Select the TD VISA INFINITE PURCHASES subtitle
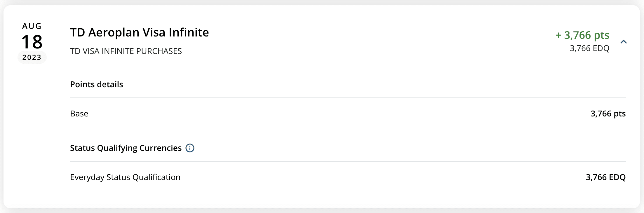Image resolution: width=644 pixels, height=213 pixels. click(x=126, y=51)
